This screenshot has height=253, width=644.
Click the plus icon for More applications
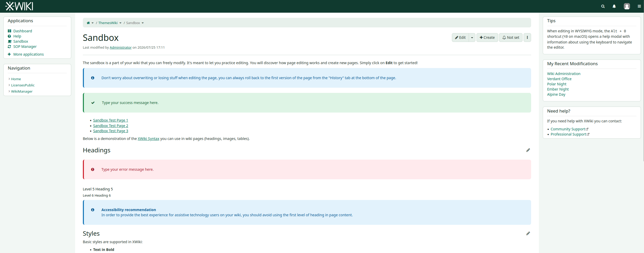pyautogui.click(x=9, y=54)
